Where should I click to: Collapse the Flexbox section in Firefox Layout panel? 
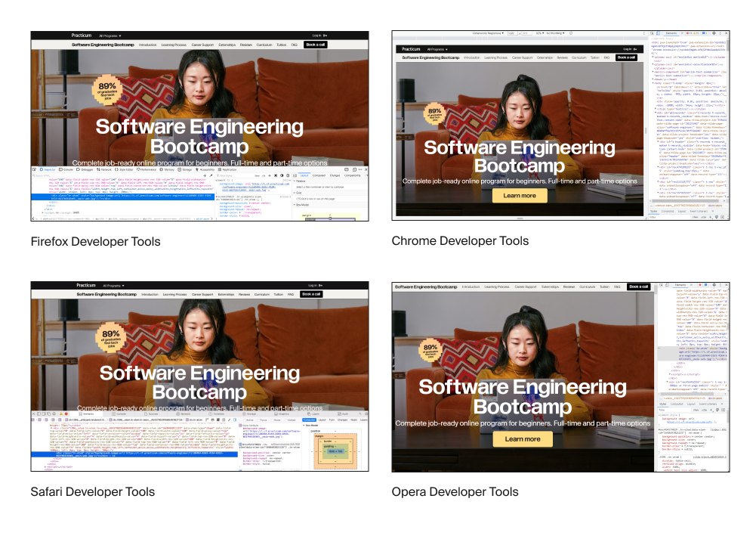[x=294, y=181]
